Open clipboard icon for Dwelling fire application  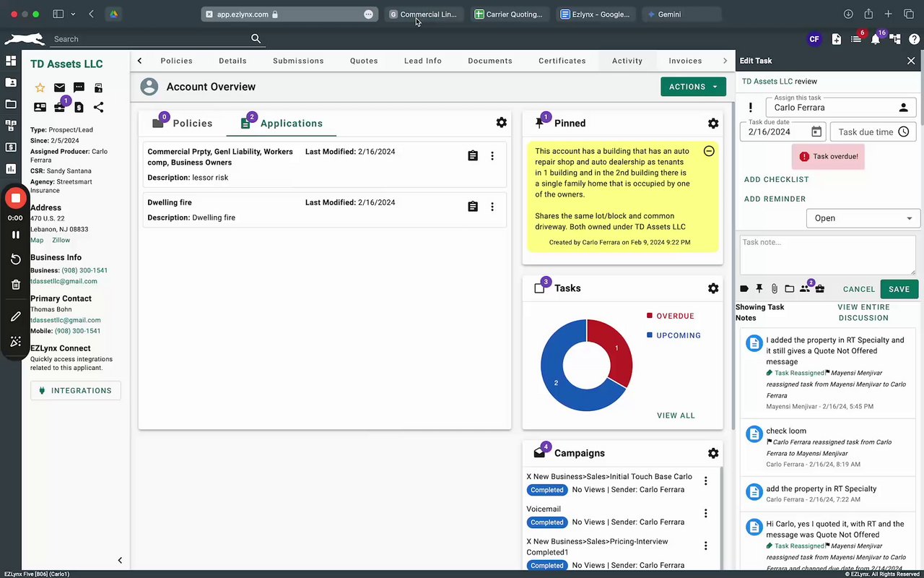pos(473,207)
